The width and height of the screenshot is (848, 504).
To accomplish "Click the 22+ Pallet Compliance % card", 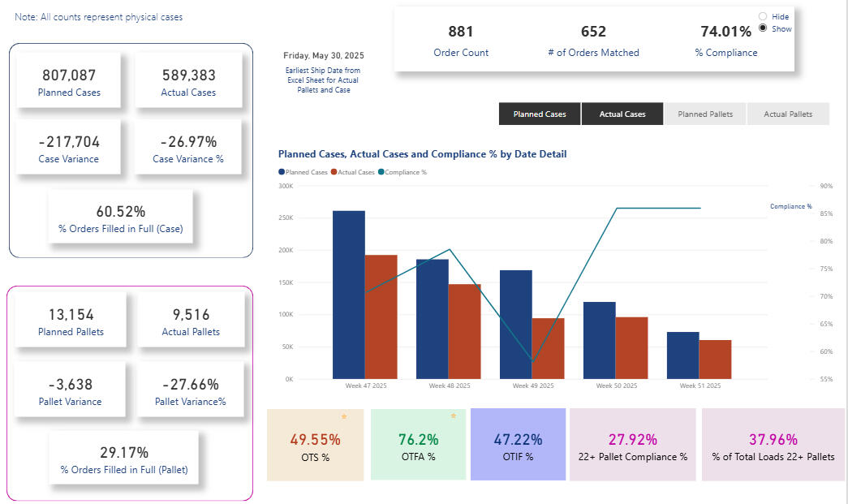I will (632, 444).
